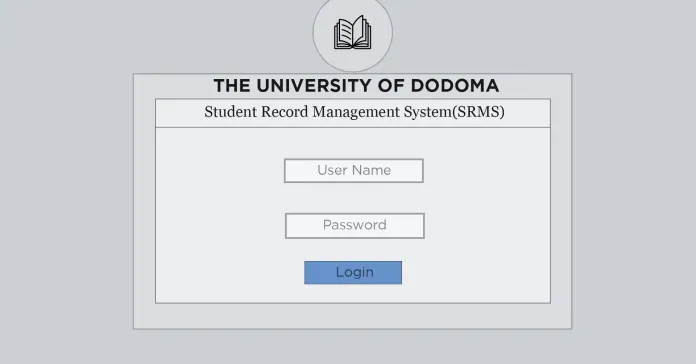Click the Password placeholder text
696x364 pixels.
(355, 225)
